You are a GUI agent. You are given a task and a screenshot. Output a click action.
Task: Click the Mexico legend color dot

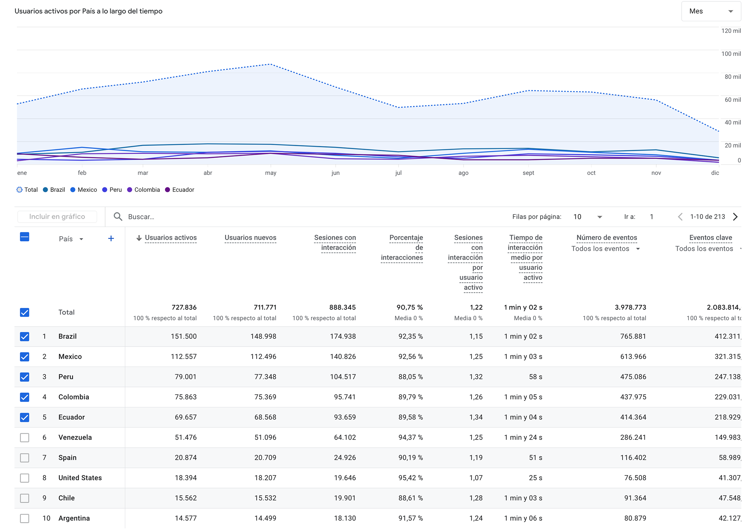(x=73, y=190)
